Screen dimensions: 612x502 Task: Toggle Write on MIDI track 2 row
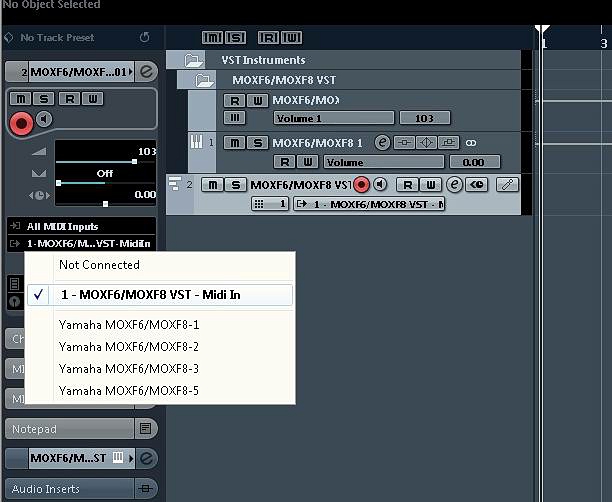click(431, 185)
